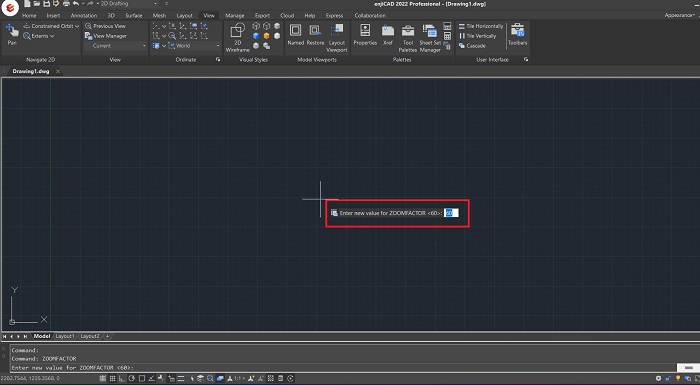Viewport: 700px width, 385px height.
Task: Open Named viewports
Action: pyautogui.click(x=296, y=34)
